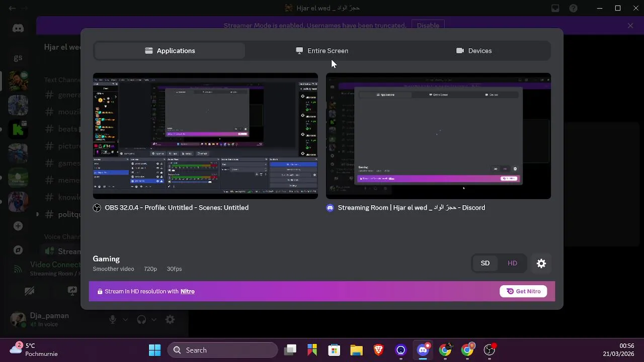The height and width of the screenshot is (362, 644).
Task: Toggle the camera in voice panel
Action: [30, 291]
